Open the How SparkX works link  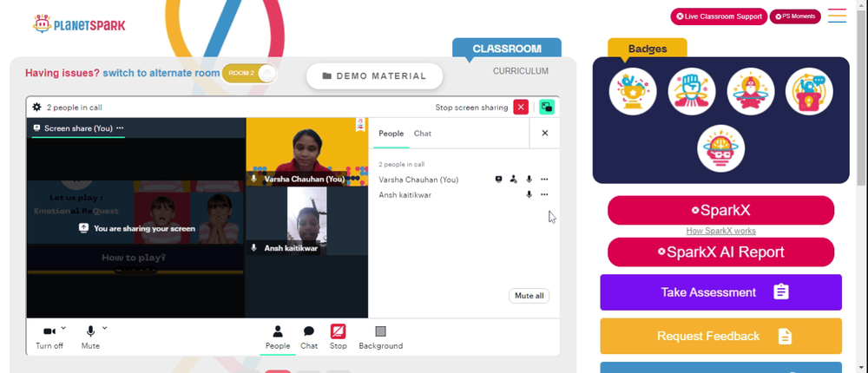720,231
